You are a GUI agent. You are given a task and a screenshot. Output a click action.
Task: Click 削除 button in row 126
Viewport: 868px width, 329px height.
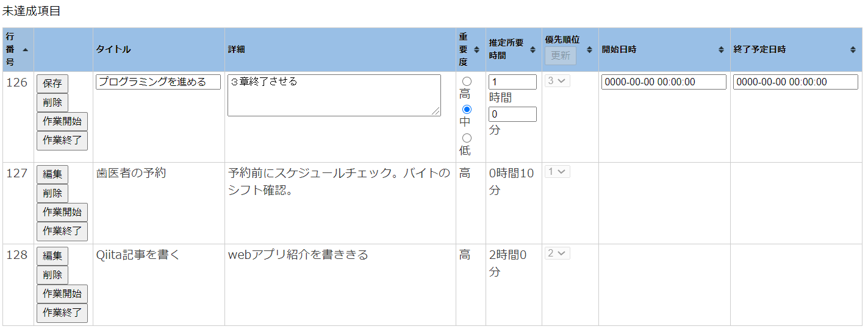point(52,102)
